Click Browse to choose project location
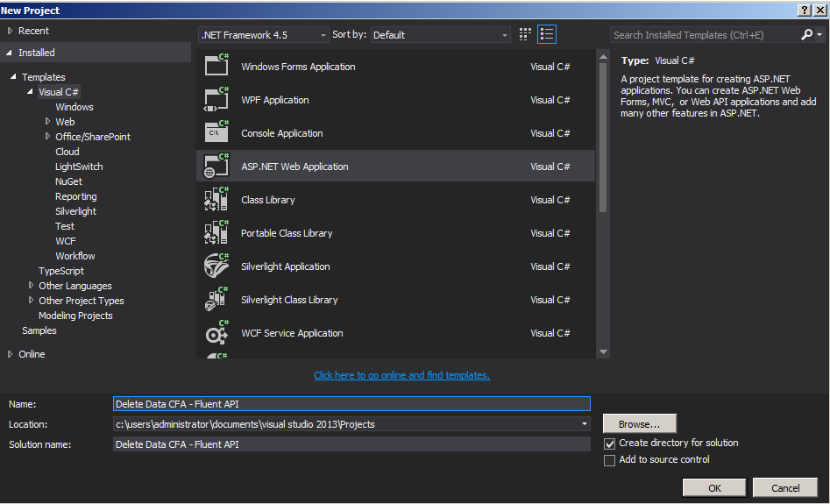Screen dimensions: 830x504 (x=640, y=424)
